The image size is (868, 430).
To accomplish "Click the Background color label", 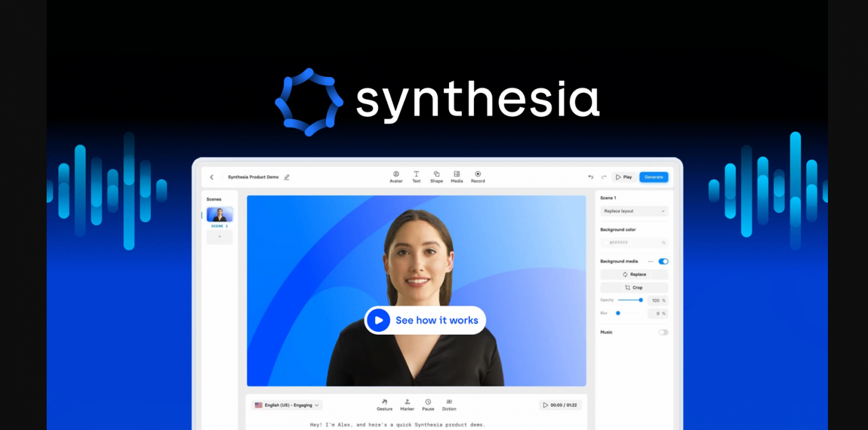I will tap(618, 229).
